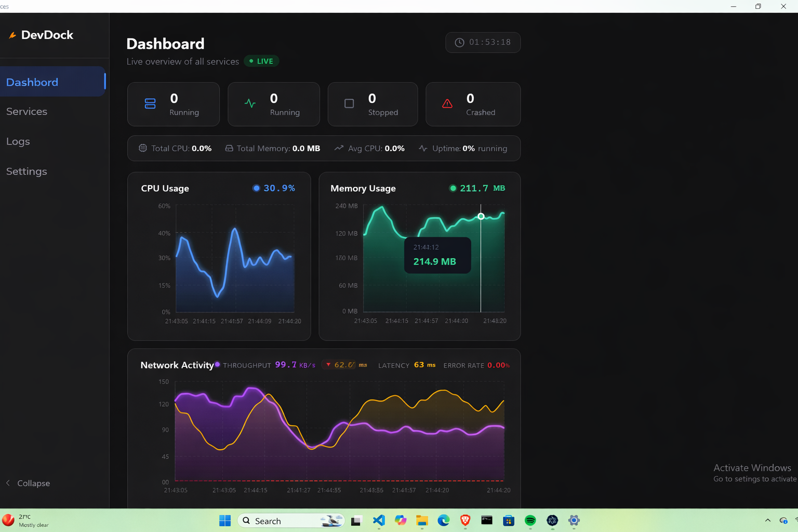Click the red latency trend triangle

(329, 365)
